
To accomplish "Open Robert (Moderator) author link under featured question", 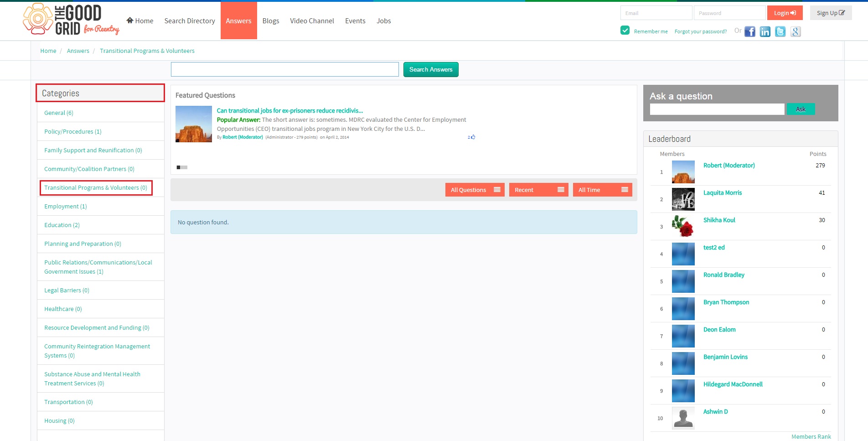I will pos(243,137).
